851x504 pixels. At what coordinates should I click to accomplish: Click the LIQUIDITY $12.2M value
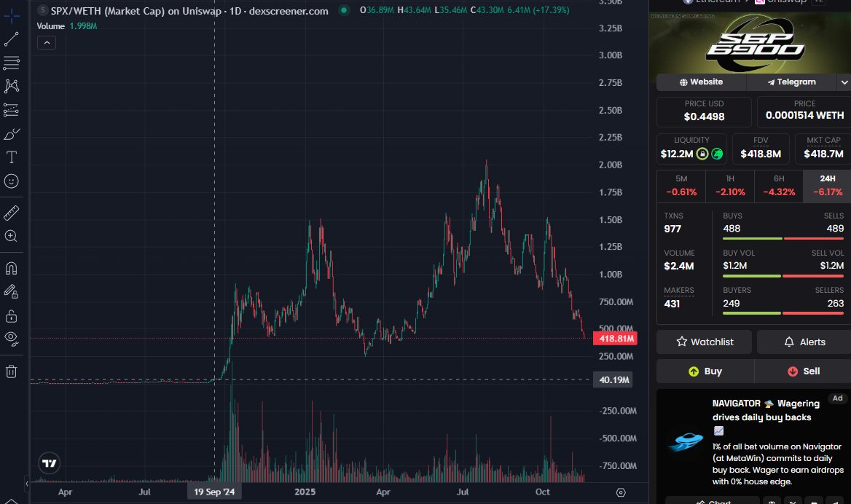pos(677,154)
